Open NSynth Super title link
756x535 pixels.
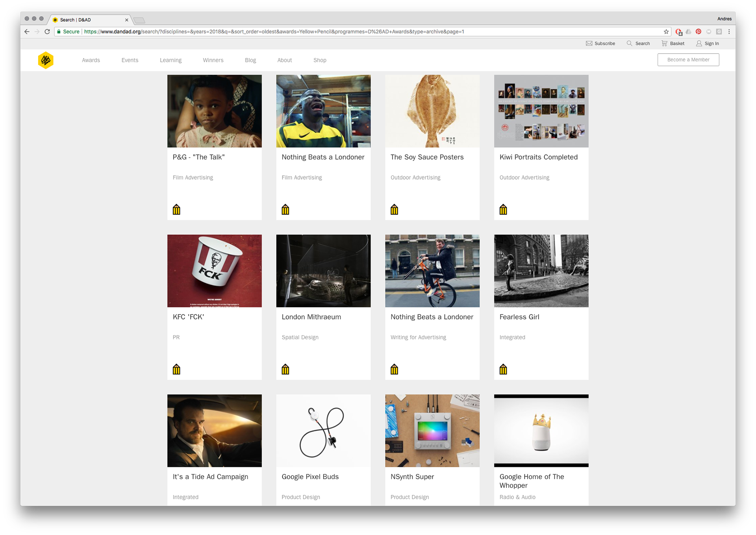412,477
